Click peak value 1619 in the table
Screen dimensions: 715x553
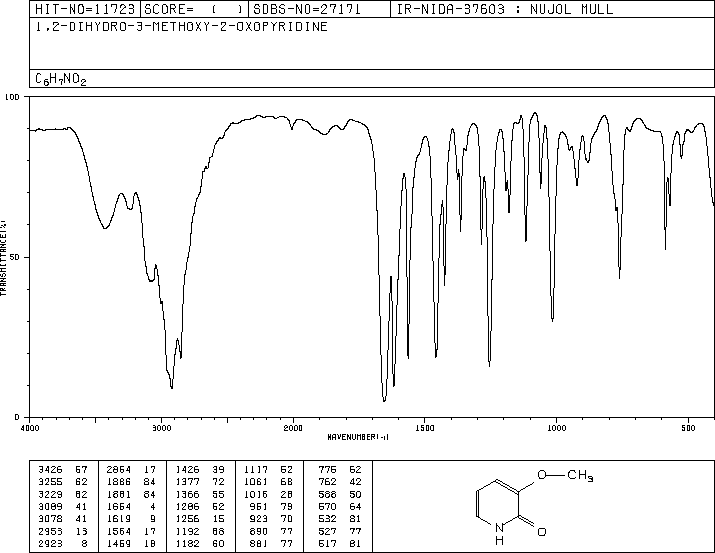coord(119,519)
